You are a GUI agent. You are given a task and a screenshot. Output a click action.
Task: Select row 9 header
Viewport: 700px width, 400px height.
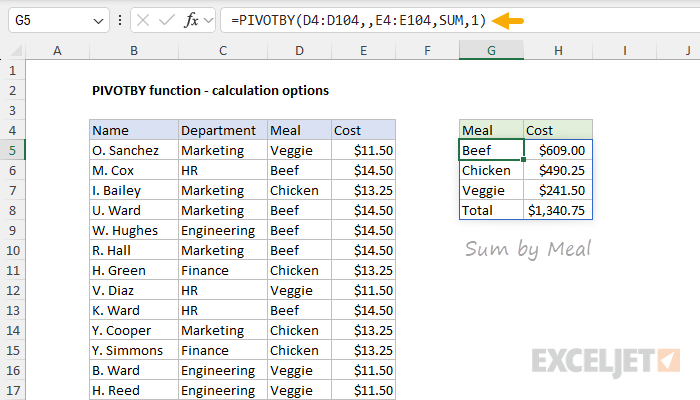12,230
